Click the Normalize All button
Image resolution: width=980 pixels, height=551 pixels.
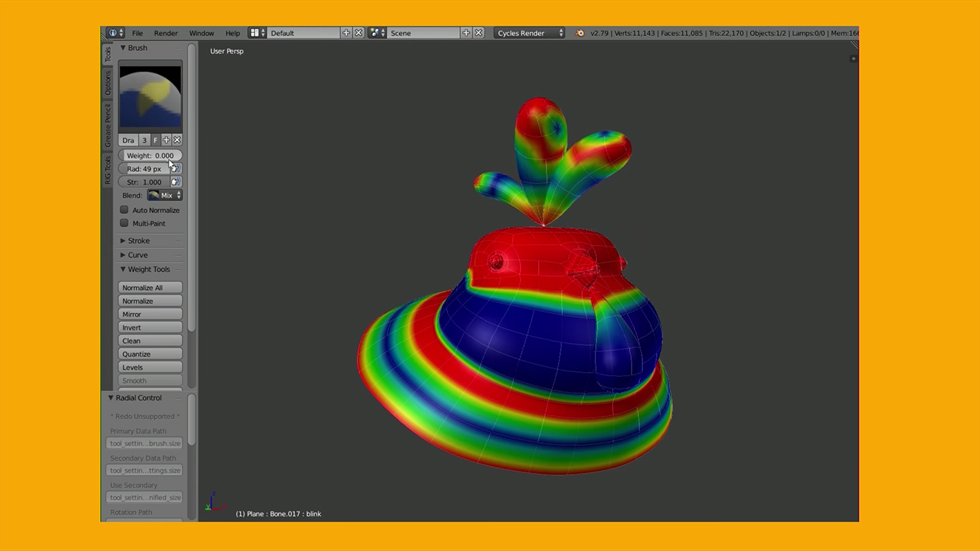pos(150,287)
